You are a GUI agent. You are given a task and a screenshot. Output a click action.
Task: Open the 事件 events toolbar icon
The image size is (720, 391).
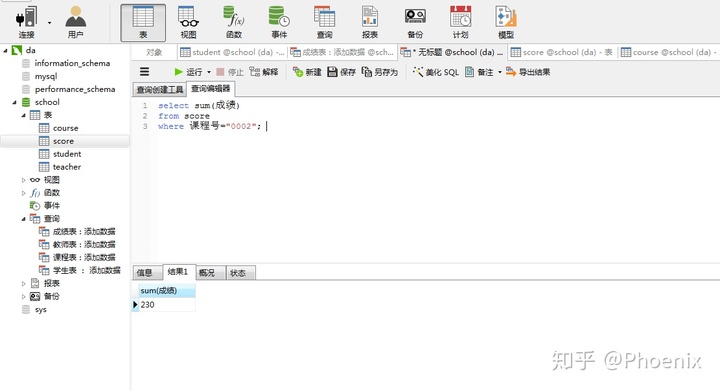(x=279, y=22)
